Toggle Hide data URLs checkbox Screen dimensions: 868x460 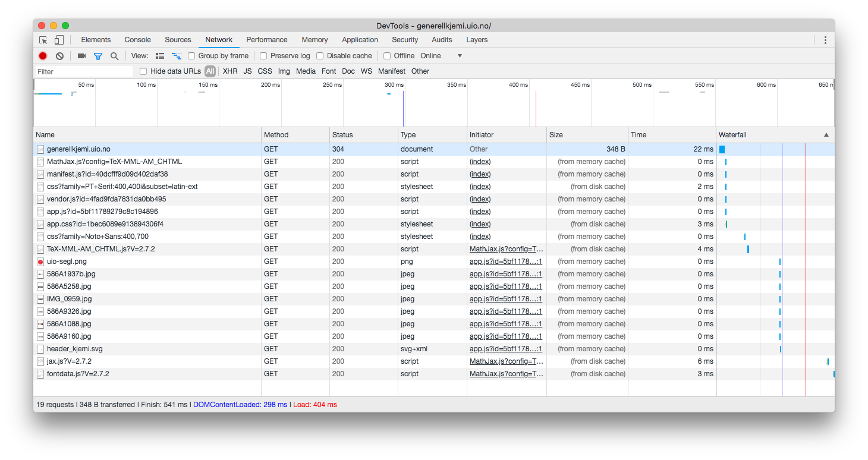point(143,71)
